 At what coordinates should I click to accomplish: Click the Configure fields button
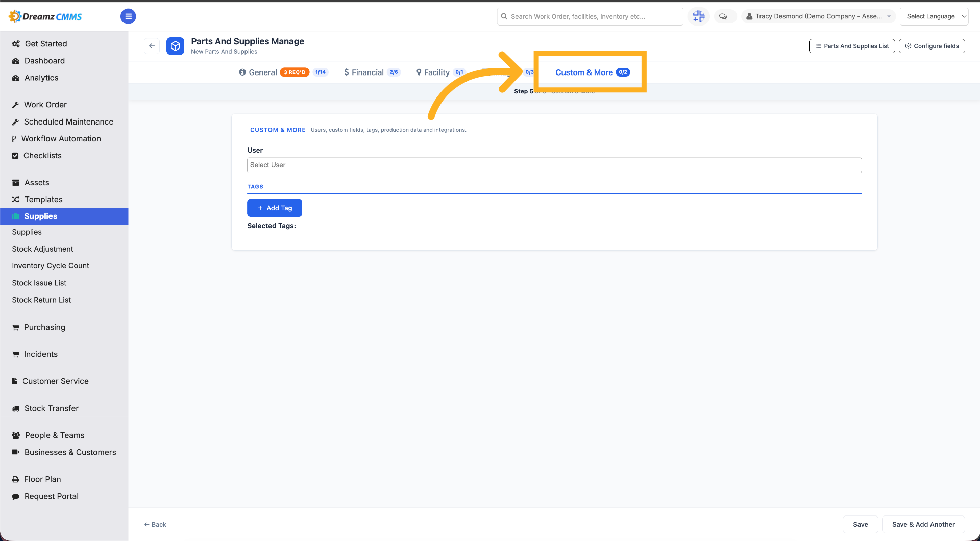click(932, 46)
